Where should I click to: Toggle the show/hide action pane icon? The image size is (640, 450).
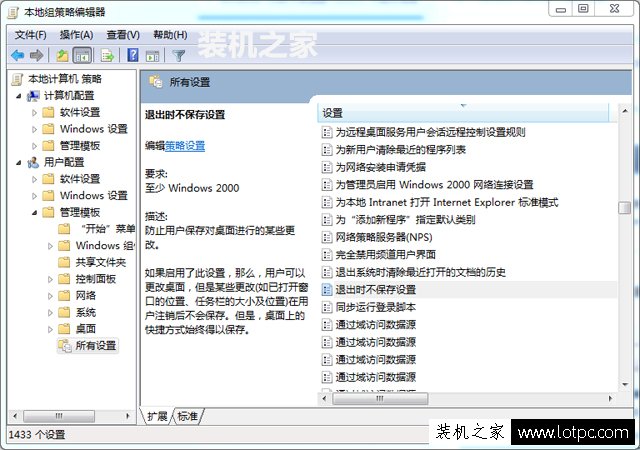[153, 56]
